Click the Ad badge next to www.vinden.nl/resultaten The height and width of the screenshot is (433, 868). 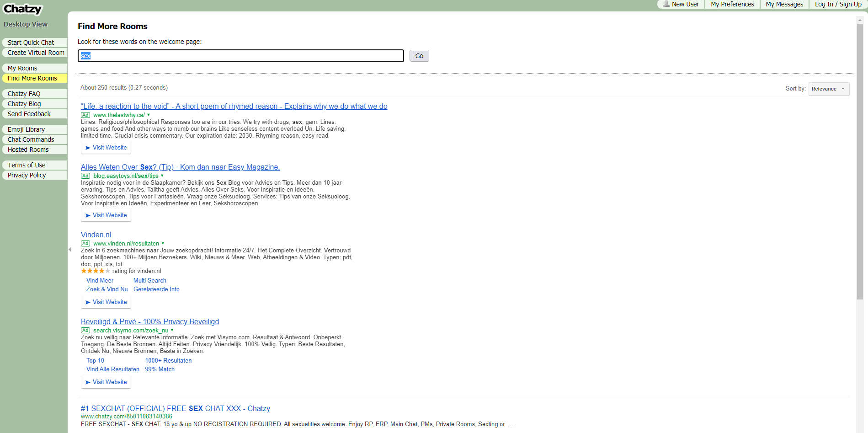coord(85,244)
